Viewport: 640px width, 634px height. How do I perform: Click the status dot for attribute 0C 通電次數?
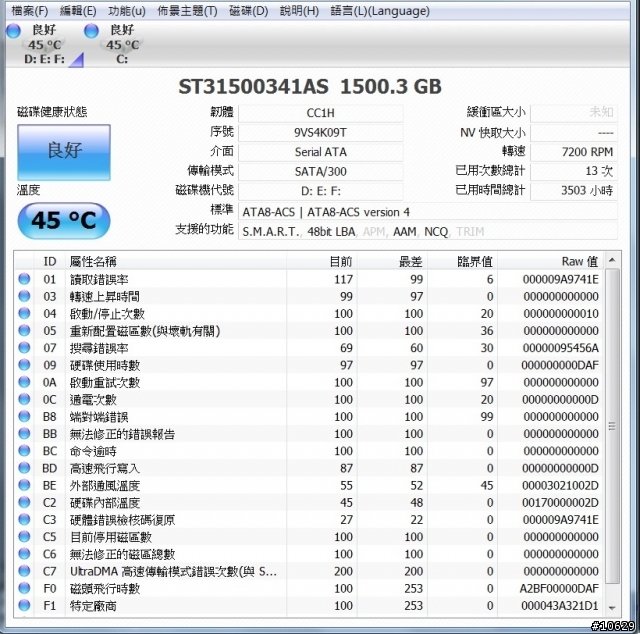(24, 399)
